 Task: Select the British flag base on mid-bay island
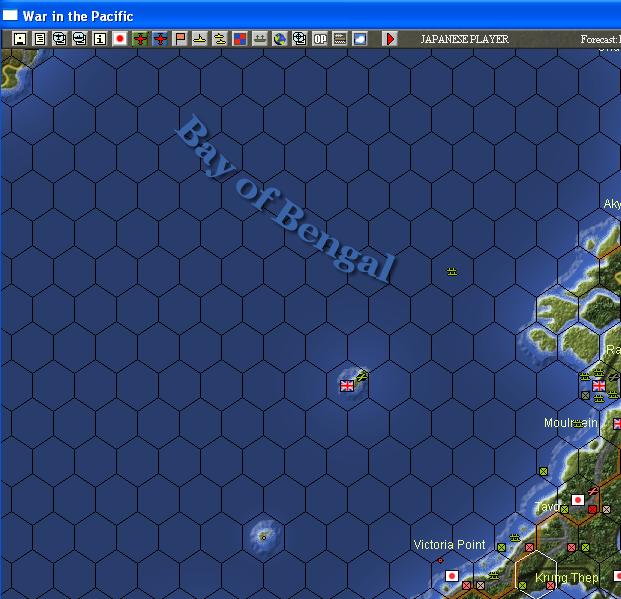point(347,385)
